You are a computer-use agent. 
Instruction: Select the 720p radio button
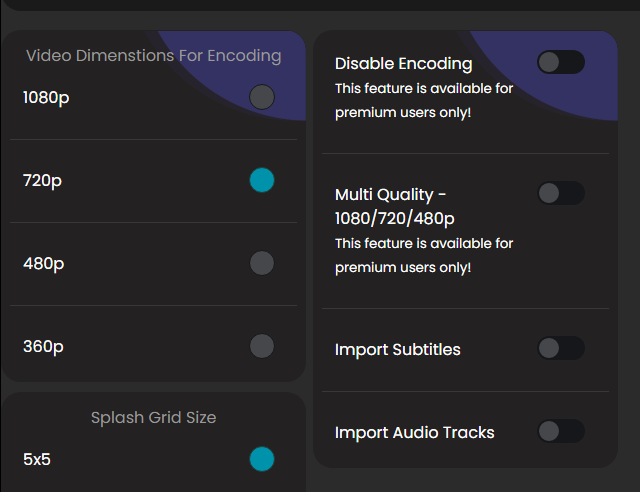click(x=261, y=180)
